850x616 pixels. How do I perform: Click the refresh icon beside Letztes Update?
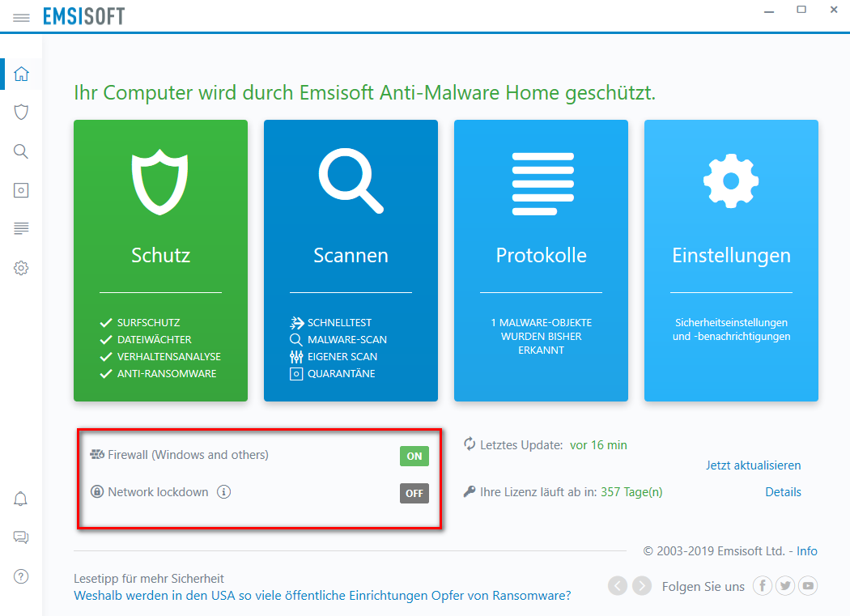pos(470,444)
